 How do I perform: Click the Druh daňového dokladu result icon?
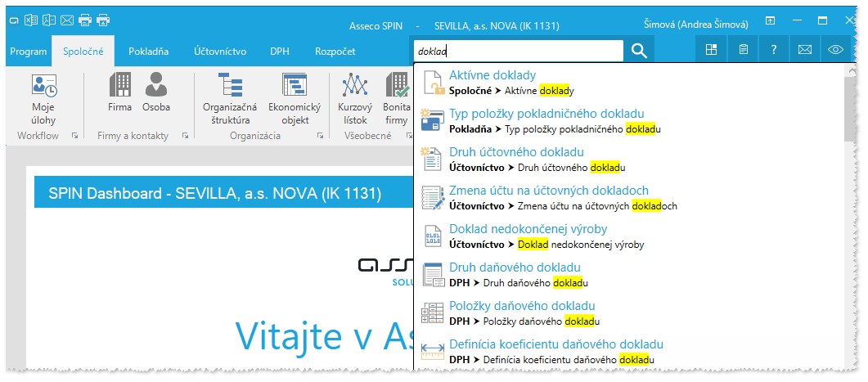pyautogui.click(x=433, y=275)
